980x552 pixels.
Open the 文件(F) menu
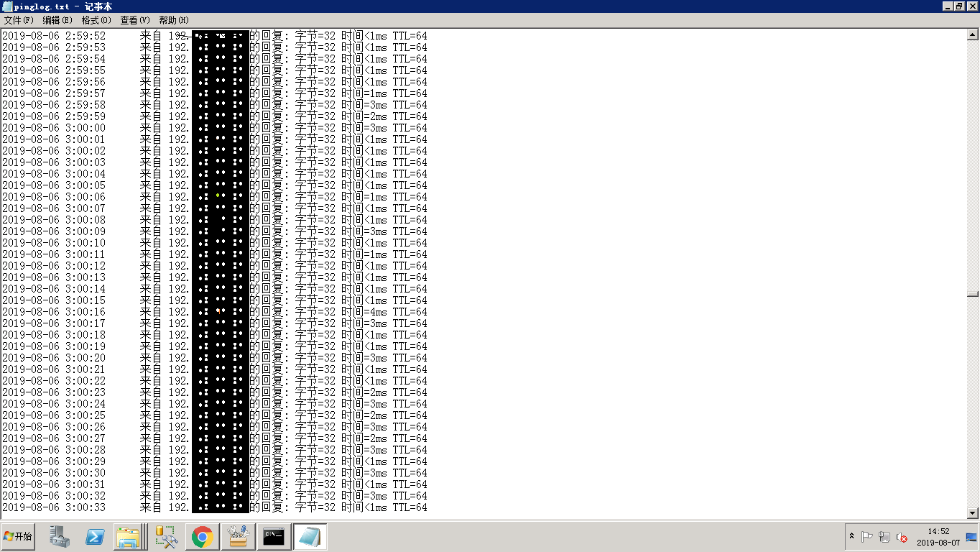coord(19,20)
